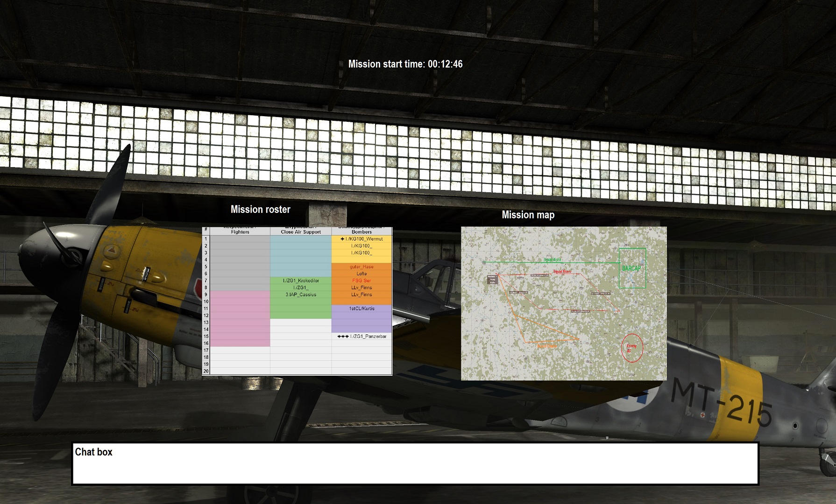Click the 'Mission map' heading
Viewport: 836px width, 504px height.
528,215
